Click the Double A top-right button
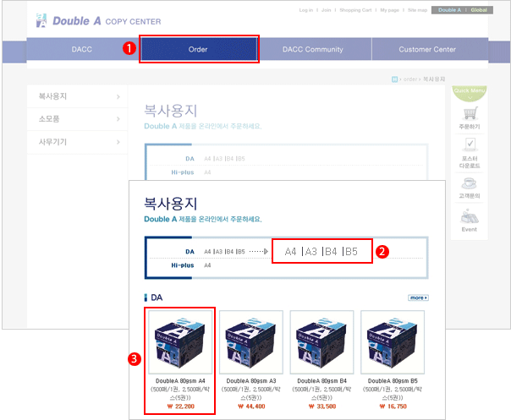 point(449,10)
